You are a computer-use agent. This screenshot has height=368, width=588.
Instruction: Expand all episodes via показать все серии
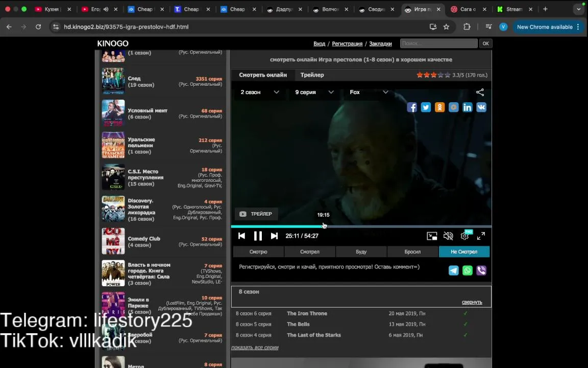[x=255, y=348]
